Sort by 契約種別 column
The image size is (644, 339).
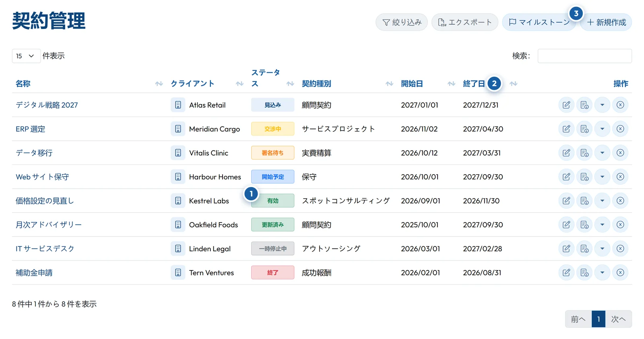[x=389, y=83]
